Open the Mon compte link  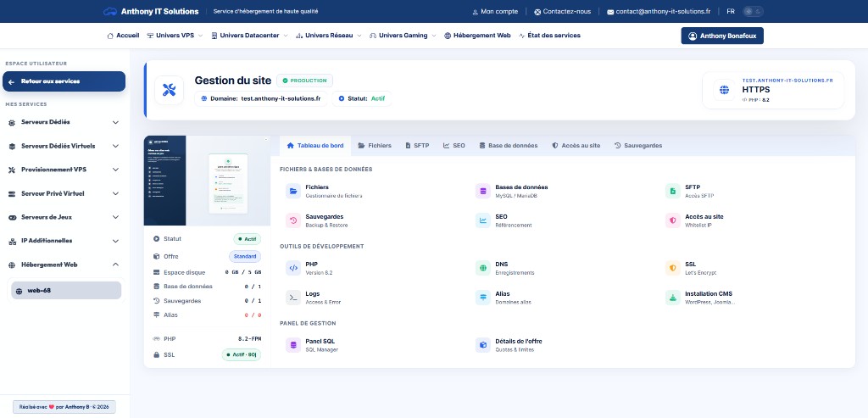click(495, 12)
